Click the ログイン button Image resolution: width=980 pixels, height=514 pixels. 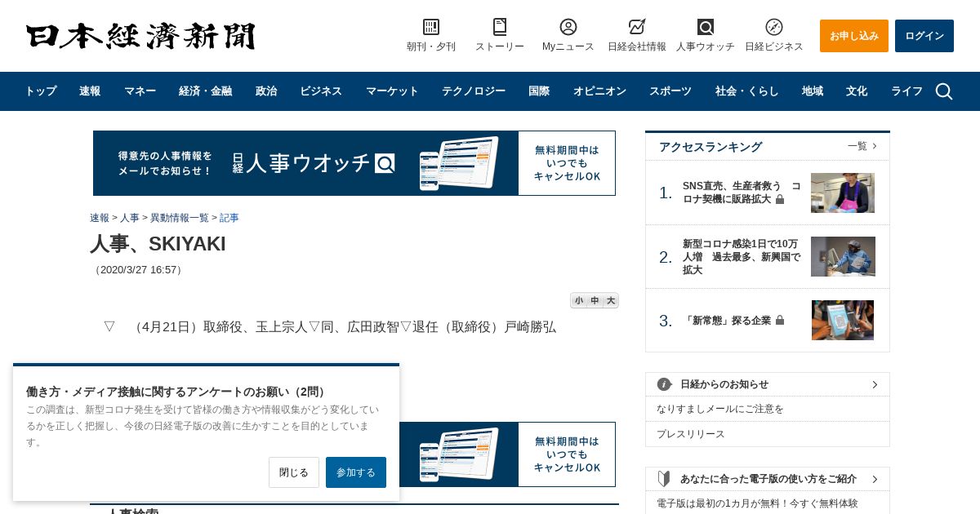(x=924, y=36)
